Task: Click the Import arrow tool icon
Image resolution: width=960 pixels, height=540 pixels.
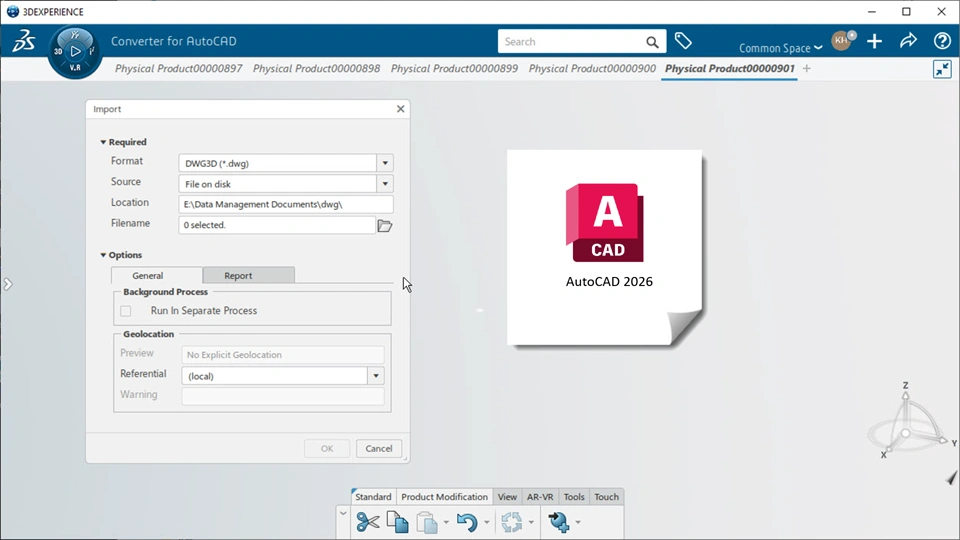Action: 558,522
